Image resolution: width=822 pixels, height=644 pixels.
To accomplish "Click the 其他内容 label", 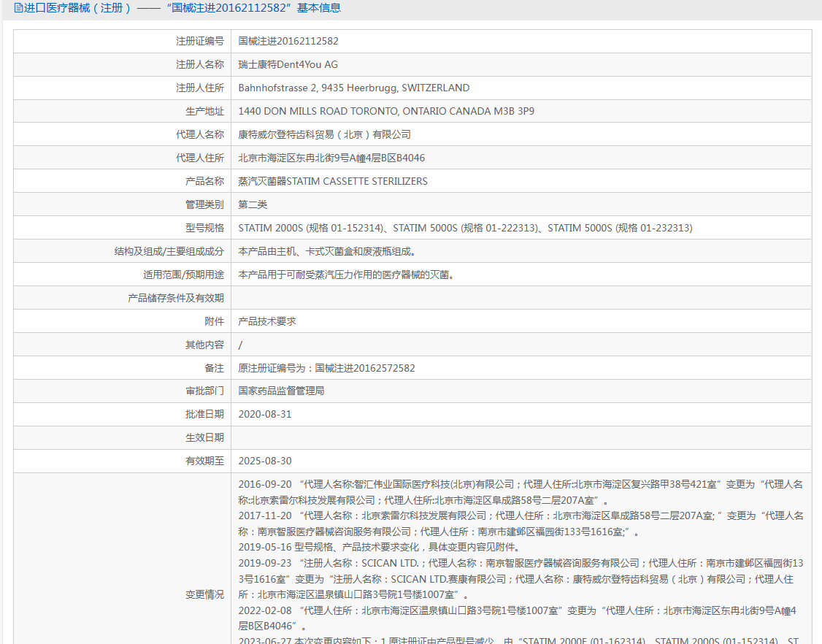I will (204, 345).
